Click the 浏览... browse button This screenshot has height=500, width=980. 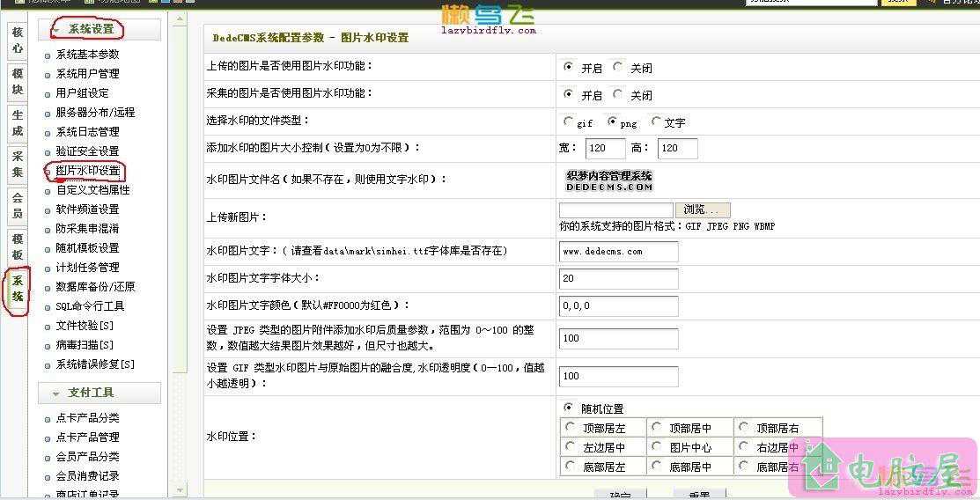pyautogui.click(x=703, y=210)
